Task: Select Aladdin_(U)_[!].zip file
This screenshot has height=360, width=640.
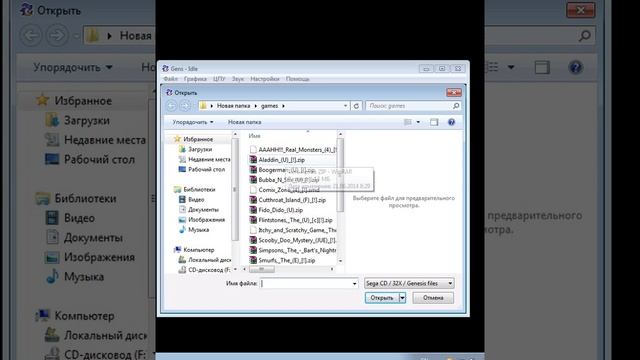Action: 278,160
